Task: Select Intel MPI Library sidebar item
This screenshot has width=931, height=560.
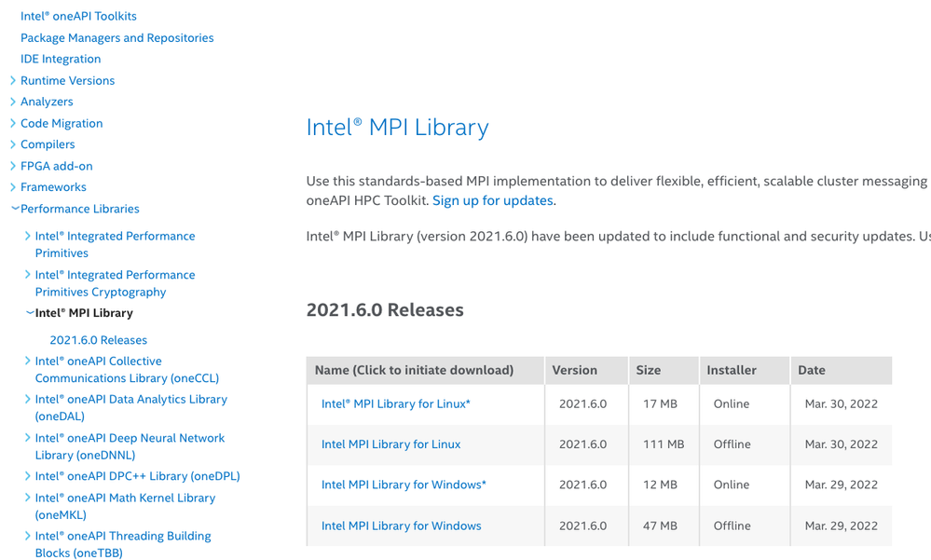Action: [84, 313]
